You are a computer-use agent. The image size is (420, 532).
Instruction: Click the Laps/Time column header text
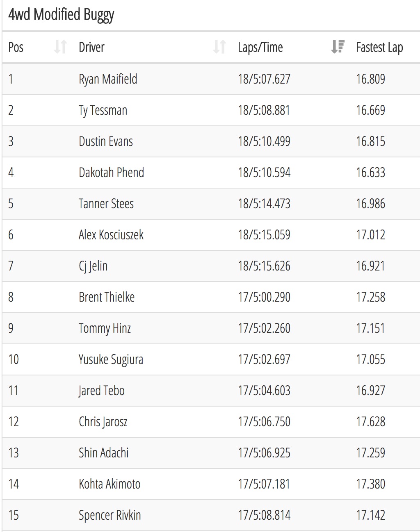[x=260, y=48]
